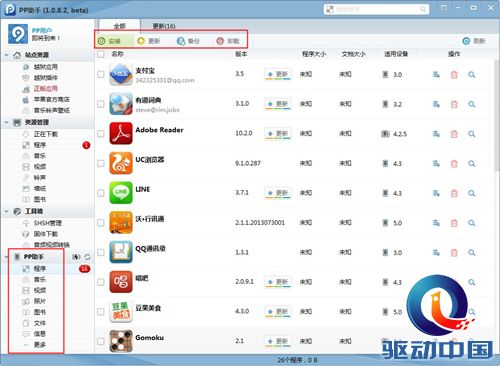
Task: Tick the checkbox for Gomoku
Action: coord(101,341)
